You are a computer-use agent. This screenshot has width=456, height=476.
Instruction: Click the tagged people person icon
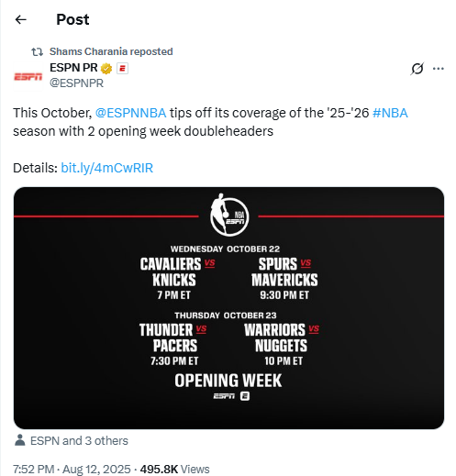tap(20, 440)
